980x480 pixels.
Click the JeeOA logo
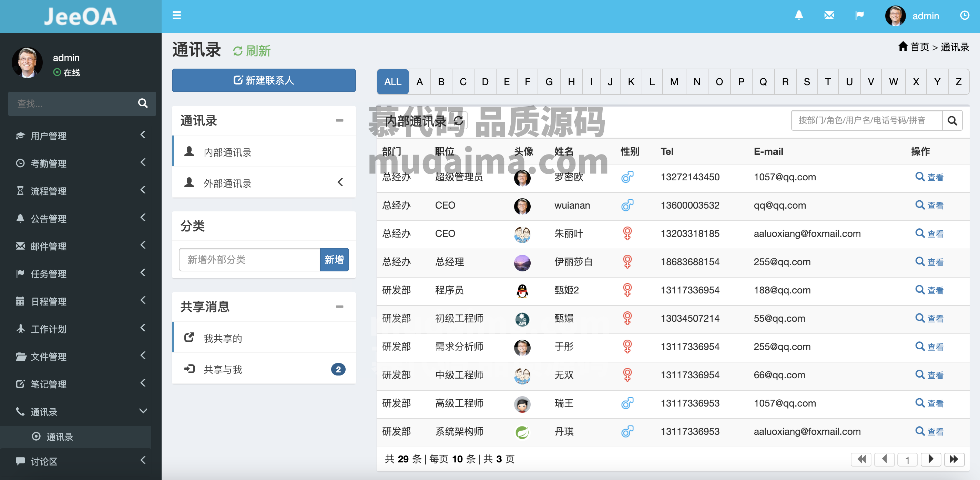point(80,16)
